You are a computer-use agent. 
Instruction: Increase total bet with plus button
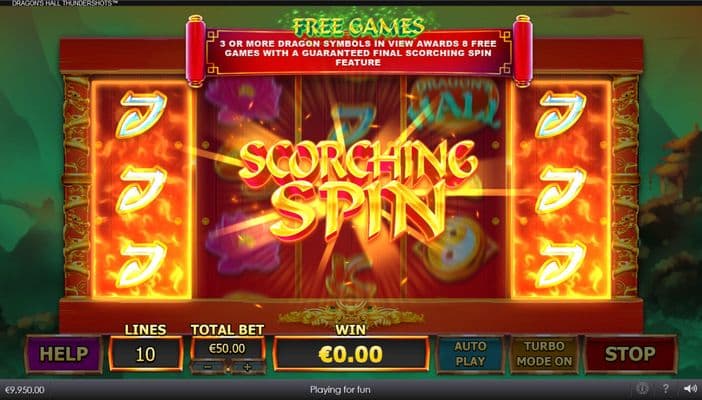point(247,367)
